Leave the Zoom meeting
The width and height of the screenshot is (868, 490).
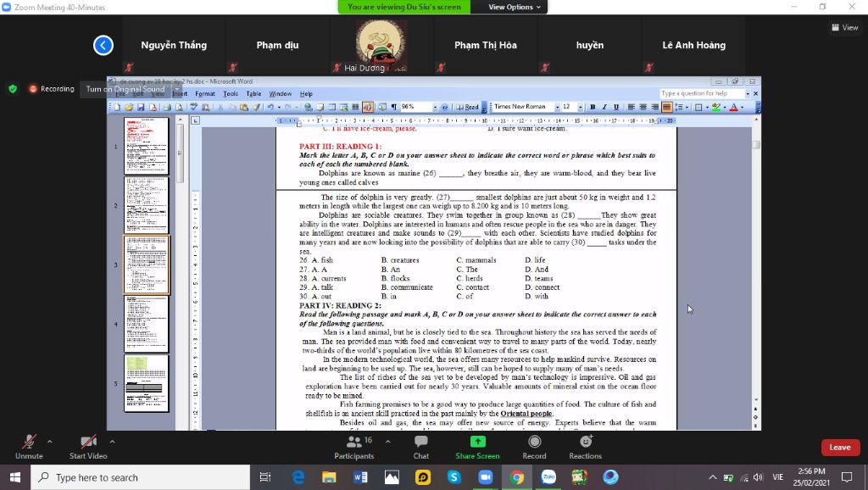pos(840,448)
